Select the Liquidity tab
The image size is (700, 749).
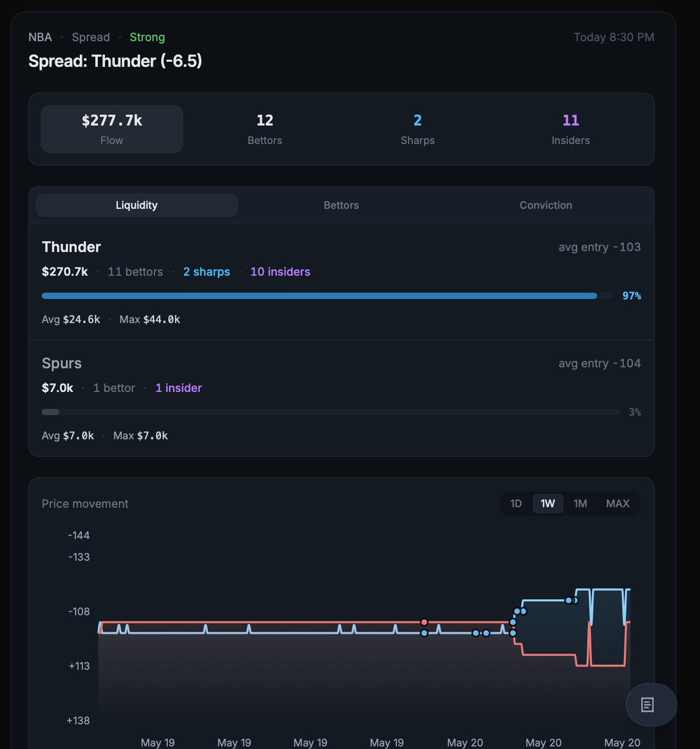point(137,205)
